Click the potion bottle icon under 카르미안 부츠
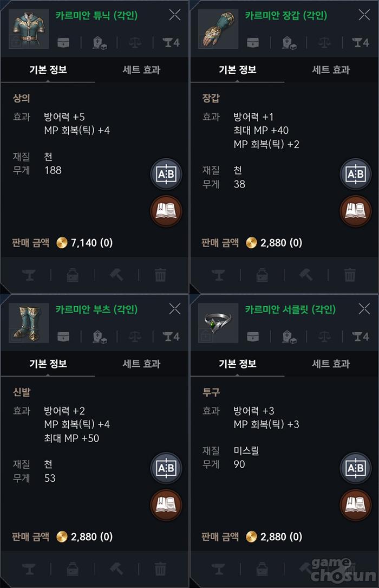Image resolution: width=379 pixels, height=588 pixels. (x=73, y=569)
